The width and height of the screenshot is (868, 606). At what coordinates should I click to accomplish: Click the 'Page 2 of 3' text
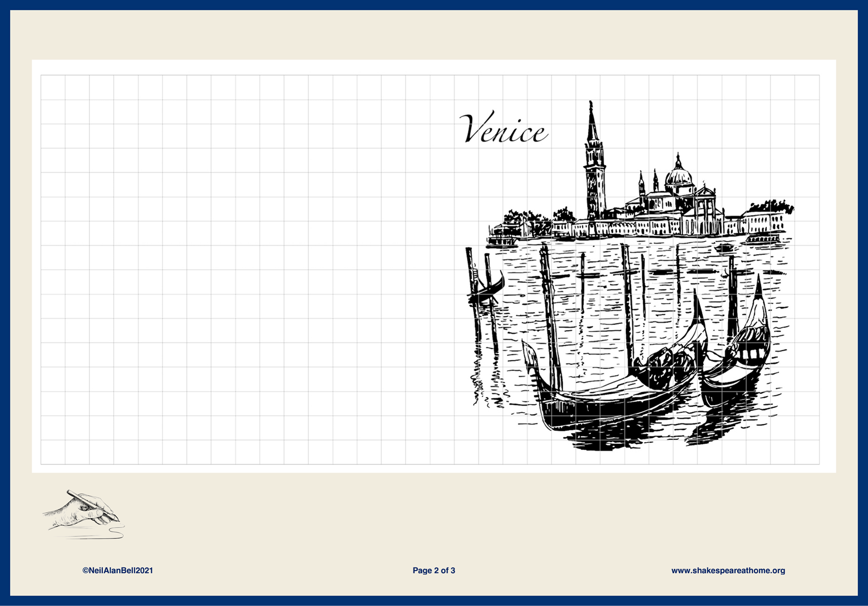(434, 570)
